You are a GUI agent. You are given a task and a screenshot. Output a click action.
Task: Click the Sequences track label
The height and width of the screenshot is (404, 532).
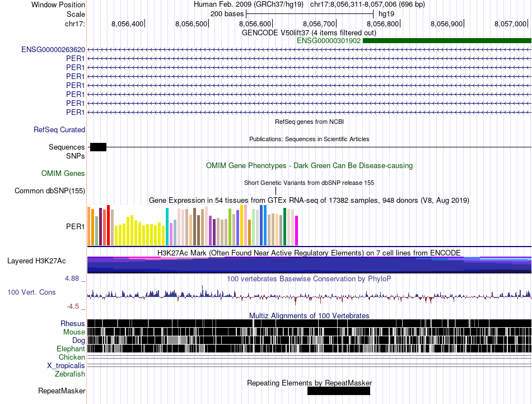point(67,147)
